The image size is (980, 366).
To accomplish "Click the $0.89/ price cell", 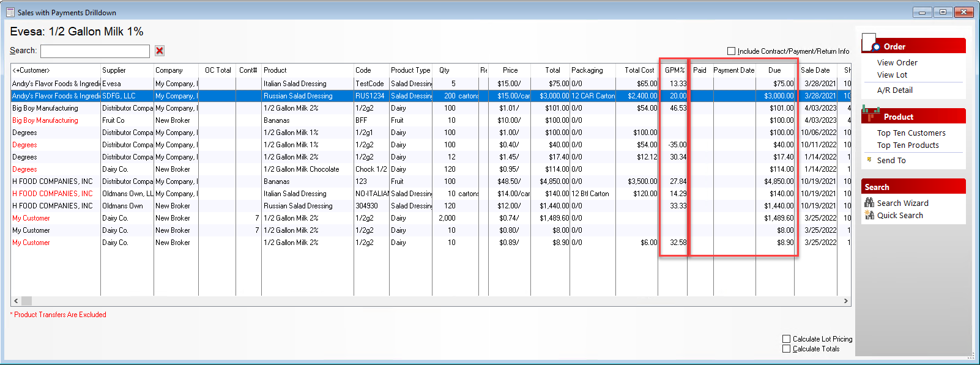I will point(510,243).
